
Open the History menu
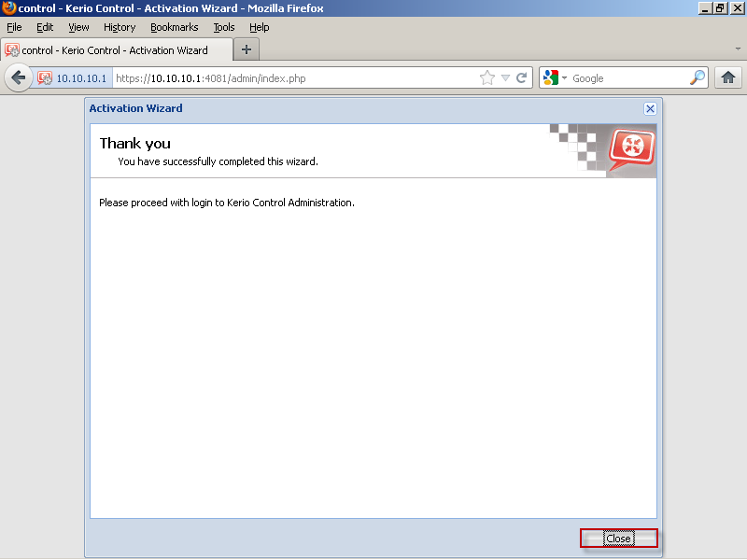click(120, 27)
